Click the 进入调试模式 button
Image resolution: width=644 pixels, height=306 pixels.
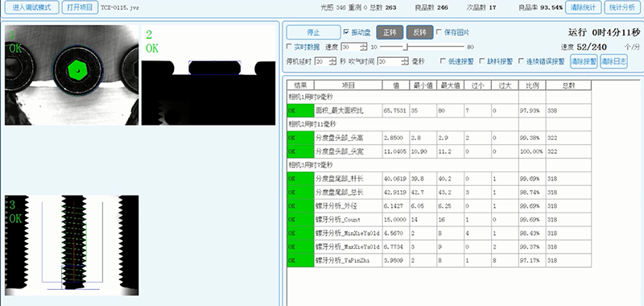32,7
